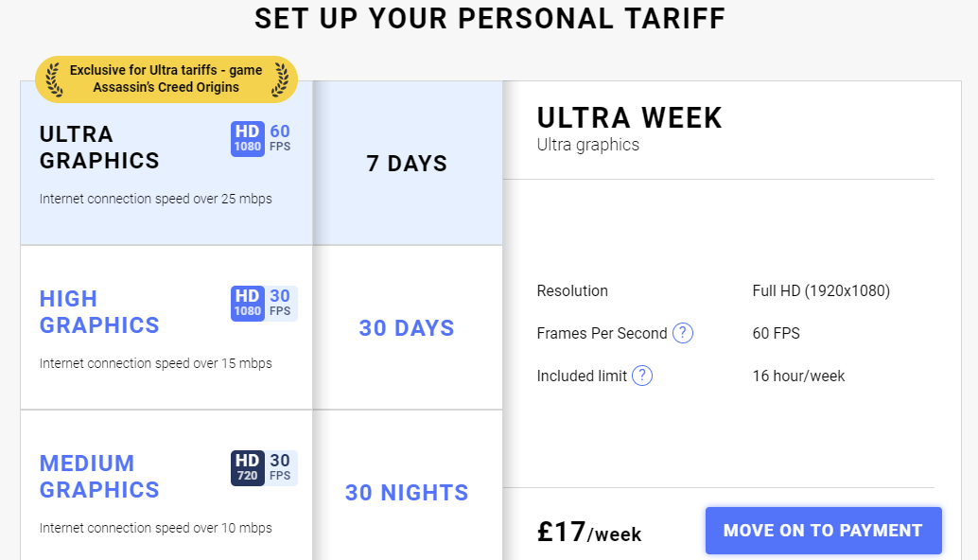This screenshot has width=978, height=560.
Task: Click the Included limit help icon
Action: coord(642,376)
